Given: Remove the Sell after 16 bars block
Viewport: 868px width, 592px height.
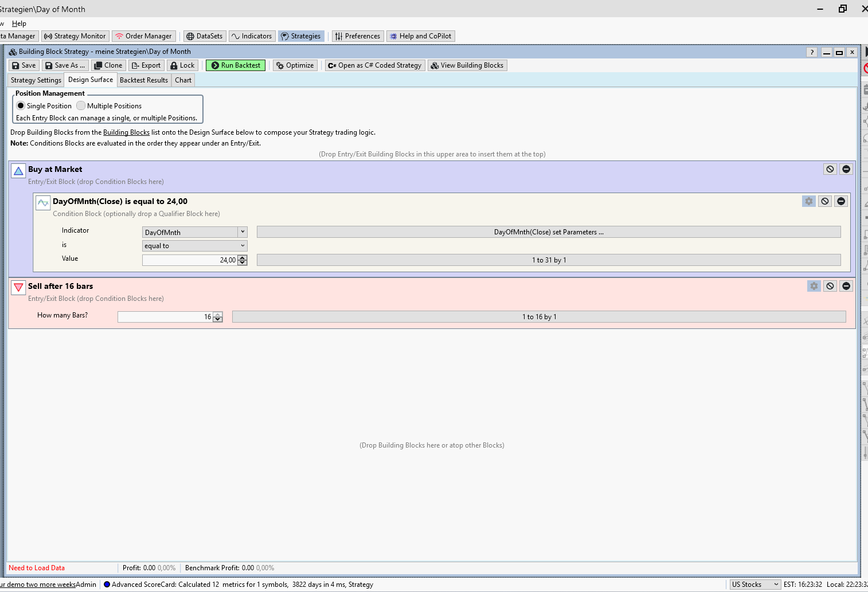Looking at the screenshot, I should (x=846, y=286).
